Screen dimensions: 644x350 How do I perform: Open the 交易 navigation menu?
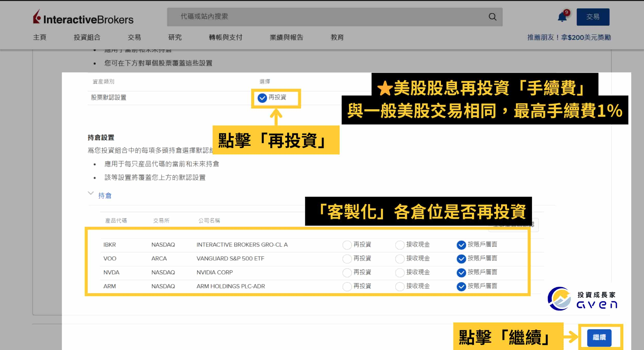134,37
